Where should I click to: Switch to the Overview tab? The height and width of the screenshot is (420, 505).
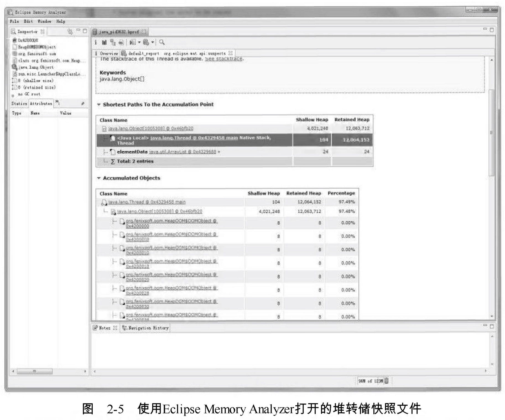coord(106,53)
